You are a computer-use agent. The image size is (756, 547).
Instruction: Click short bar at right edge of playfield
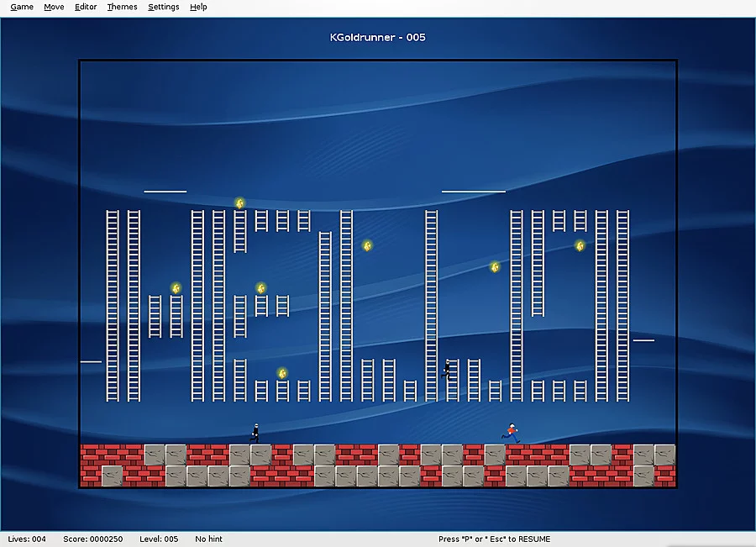[x=643, y=340]
